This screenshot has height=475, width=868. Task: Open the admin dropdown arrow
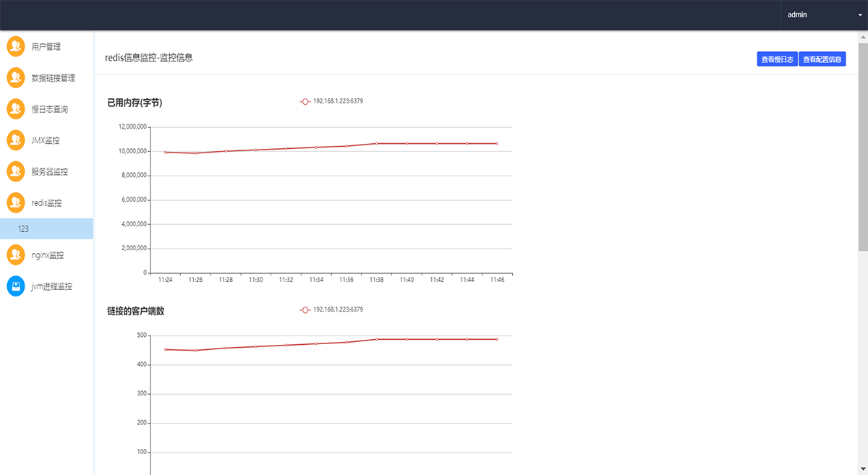(x=851, y=15)
